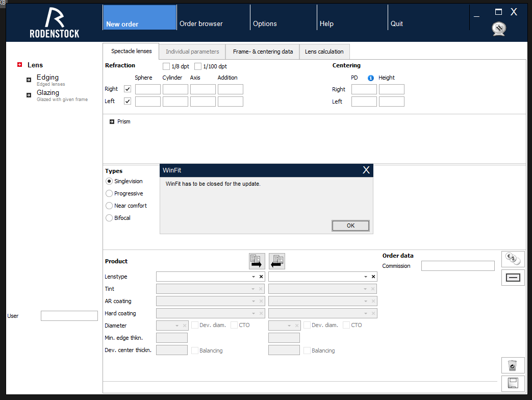Expand the Prism section
532x400 pixels.
point(112,121)
